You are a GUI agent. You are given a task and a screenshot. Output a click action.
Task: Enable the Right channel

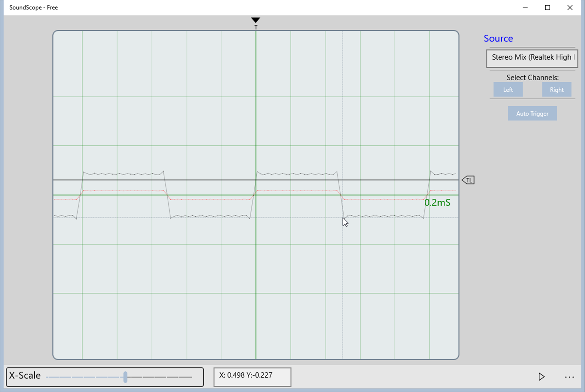click(557, 89)
